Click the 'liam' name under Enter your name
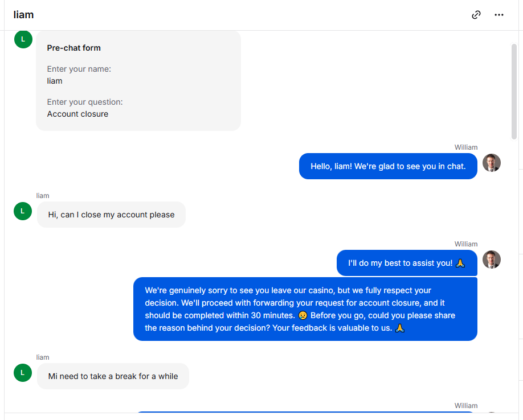The width and height of the screenshot is (523, 420). coord(54,81)
